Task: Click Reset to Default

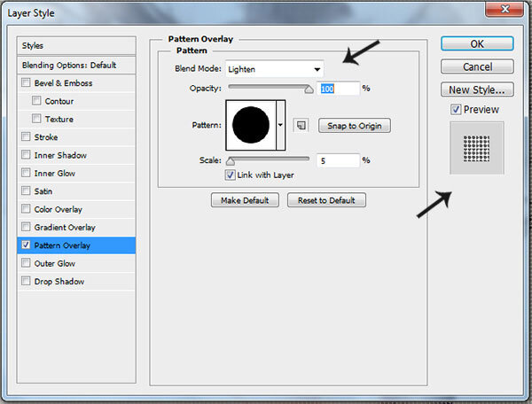Action: (x=326, y=200)
